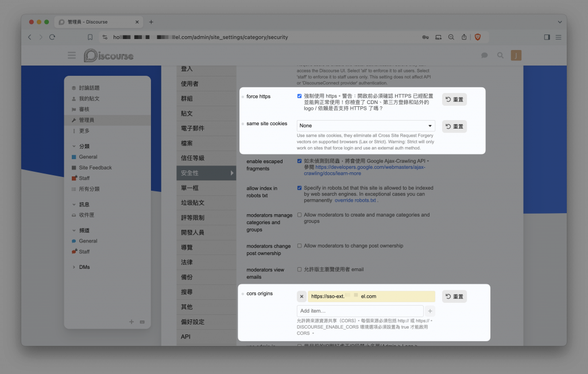This screenshot has width=588, height=374.
Task: Open browser main menu icon
Action: point(558,37)
